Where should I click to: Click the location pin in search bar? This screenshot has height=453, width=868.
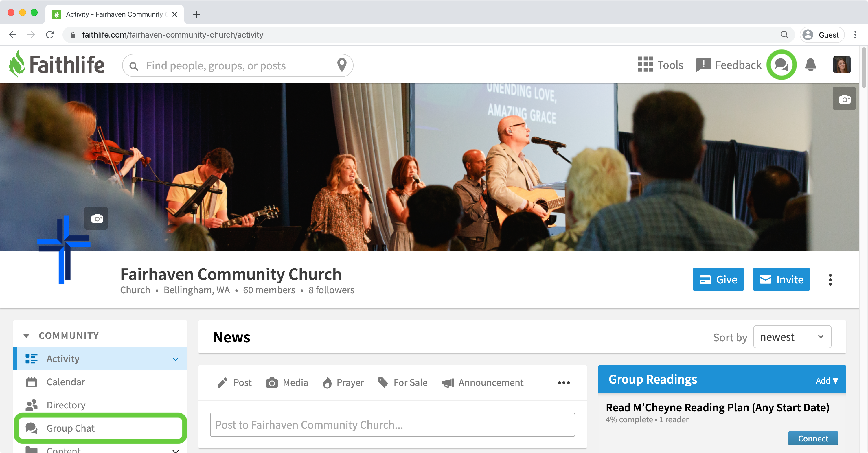pos(342,65)
